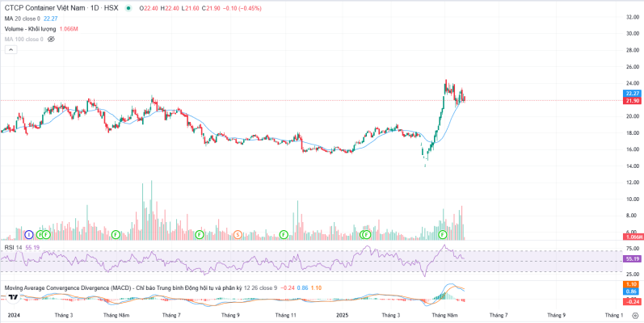Viewport: 644px width, 323px height.
Task: Click the orange 1.10 MACD signal label
Action: 633,284
